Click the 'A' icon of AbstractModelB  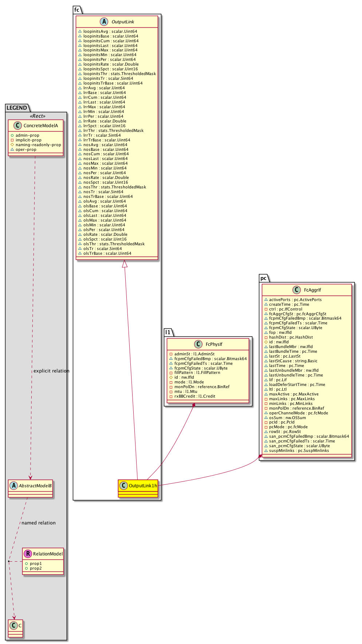[x=14, y=485]
